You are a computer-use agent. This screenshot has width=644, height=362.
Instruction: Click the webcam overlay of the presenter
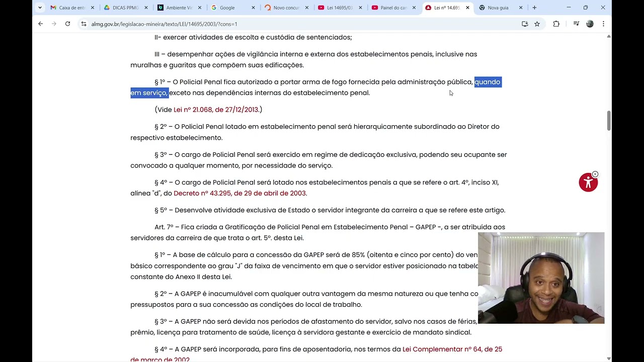(x=541, y=278)
